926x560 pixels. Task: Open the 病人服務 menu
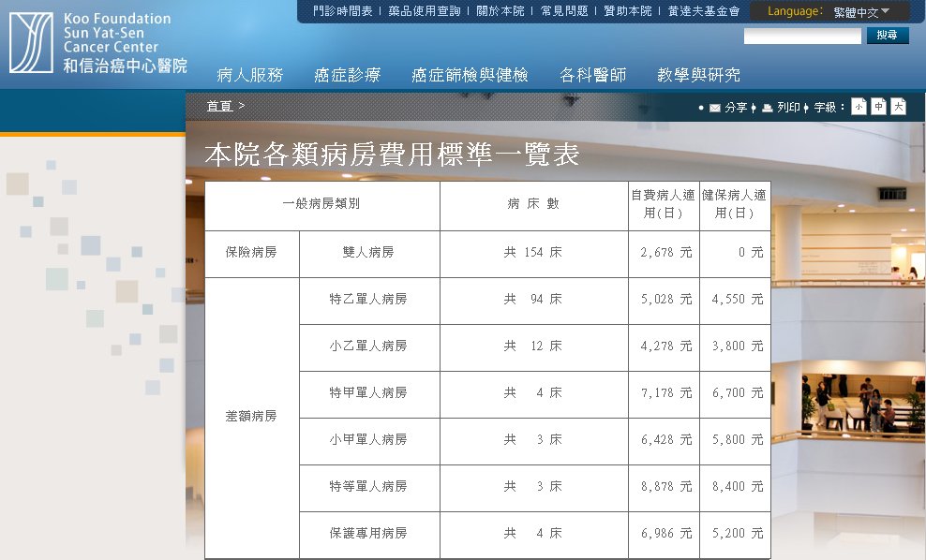(250, 75)
